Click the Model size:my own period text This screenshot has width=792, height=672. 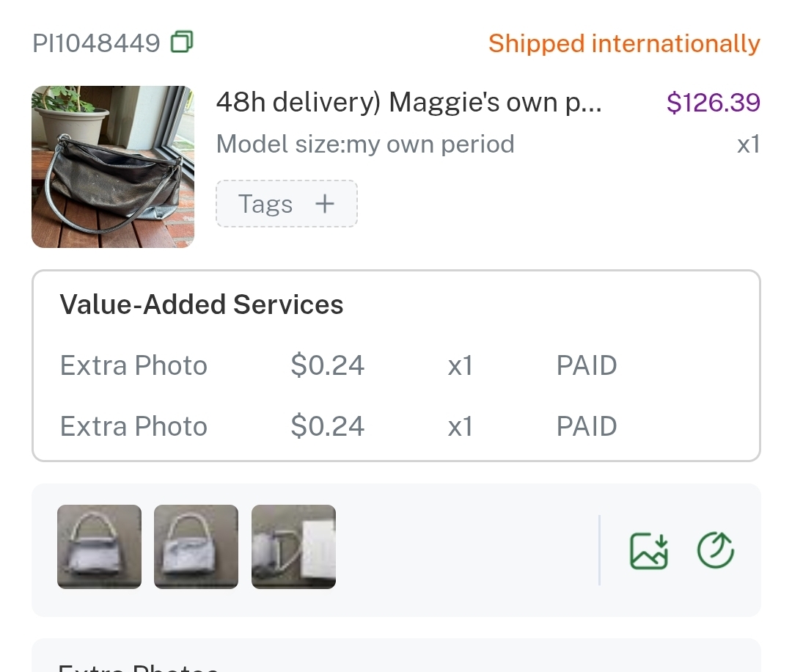365,144
